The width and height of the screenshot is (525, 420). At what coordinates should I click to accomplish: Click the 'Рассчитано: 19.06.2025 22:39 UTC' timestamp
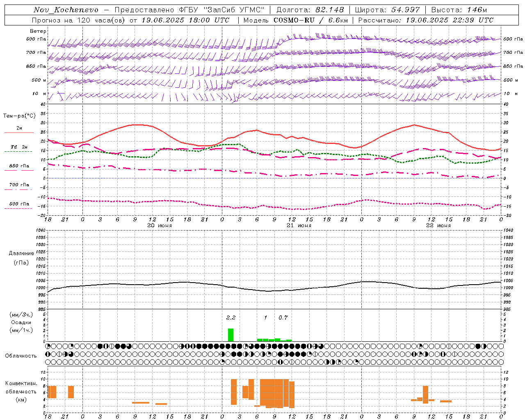point(426,20)
